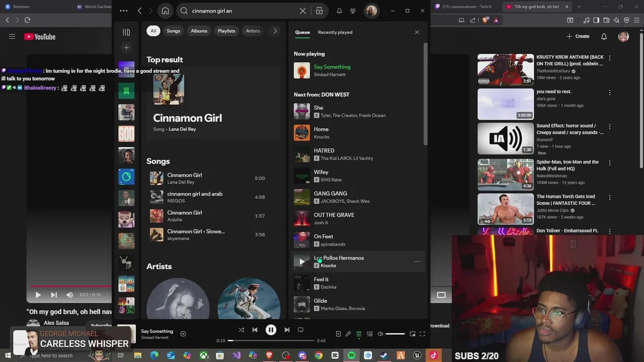Toggle repeat in Spotify player
Viewport: 644px width, 362px height.
point(300,330)
